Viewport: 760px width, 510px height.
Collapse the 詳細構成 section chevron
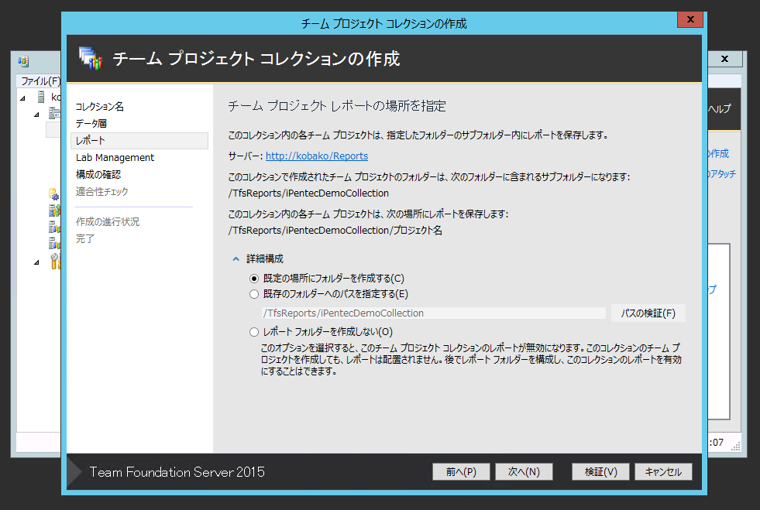tap(236, 259)
